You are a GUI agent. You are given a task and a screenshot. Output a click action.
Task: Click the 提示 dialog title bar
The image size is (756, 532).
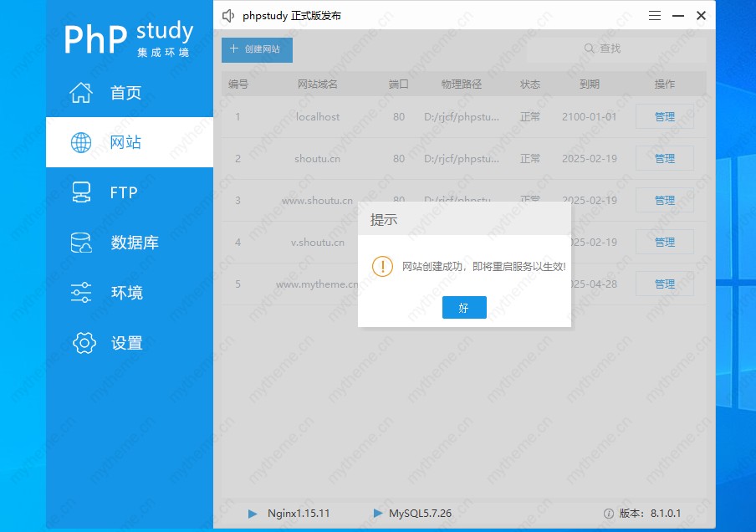point(464,220)
